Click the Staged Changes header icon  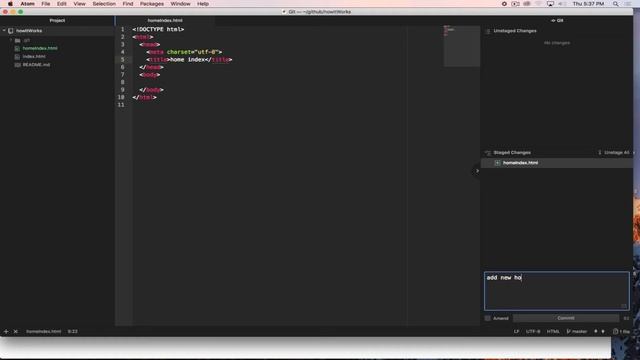[x=487, y=153]
